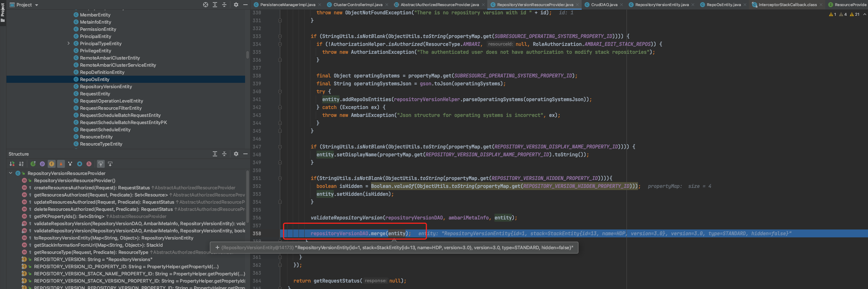The image size is (868, 289).
Task: Close the RepoOsEntity.java tab
Action: pyautogui.click(x=745, y=5)
